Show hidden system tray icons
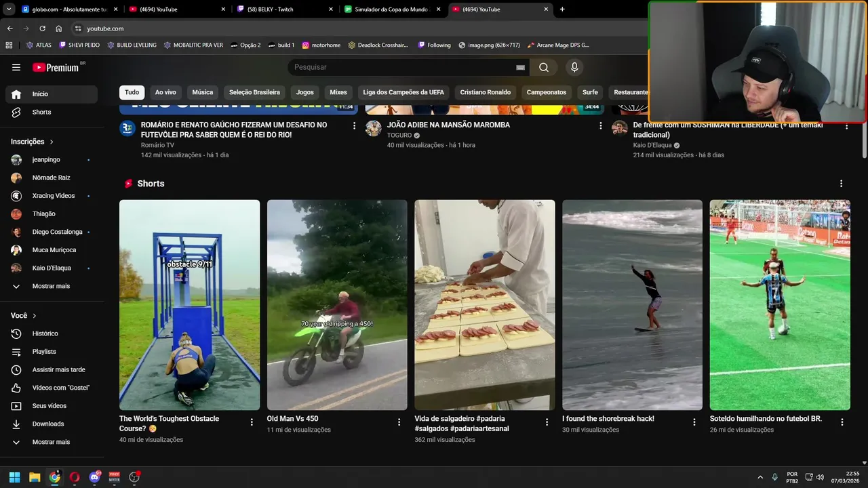The image size is (868, 488). (x=759, y=477)
